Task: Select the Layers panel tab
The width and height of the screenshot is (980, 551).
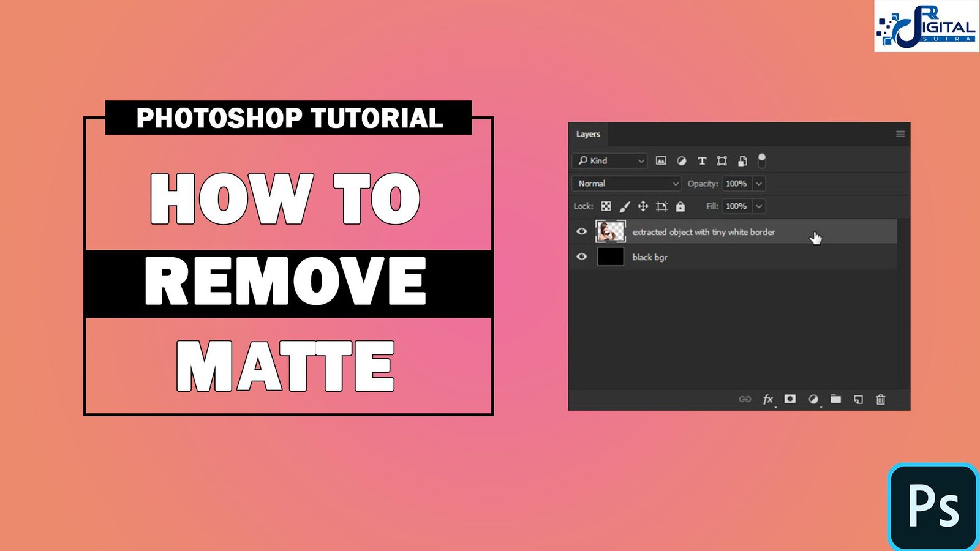Action: pos(588,134)
